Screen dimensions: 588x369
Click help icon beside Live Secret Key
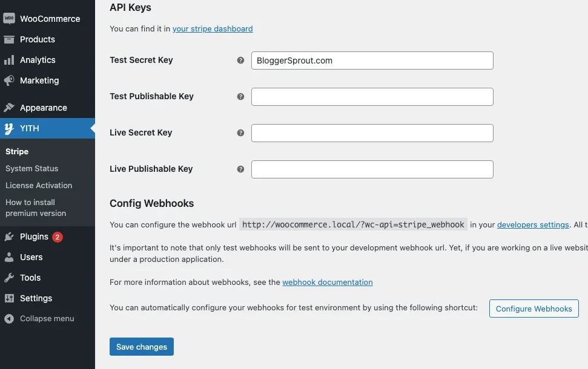pyautogui.click(x=240, y=133)
